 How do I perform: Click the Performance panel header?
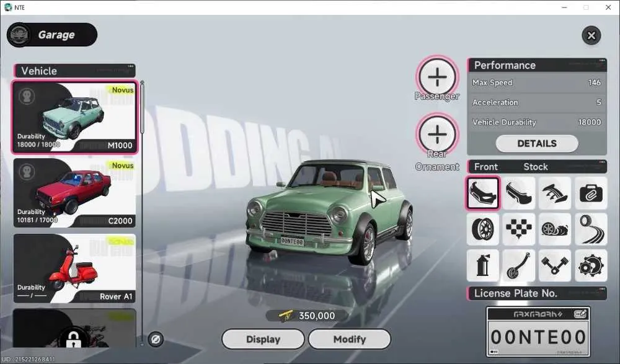pos(537,65)
